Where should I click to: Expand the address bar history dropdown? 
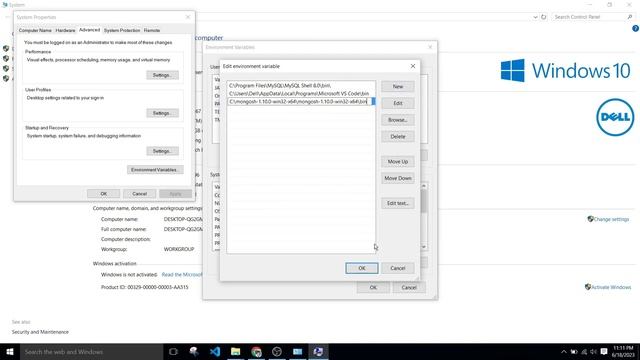(x=535, y=17)
